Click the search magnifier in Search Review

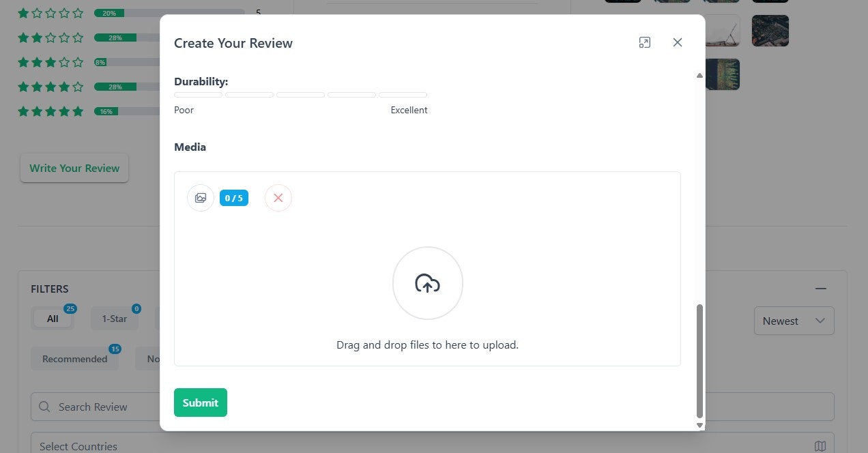click(x=44, y=406)
